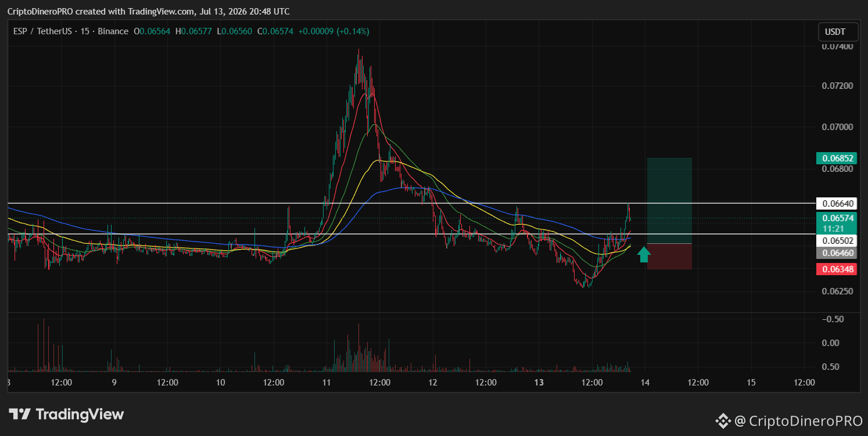The width and height of the screenshot is (868, 436).
Task: Open the USDT currency selector
Action: coord(836,32)
